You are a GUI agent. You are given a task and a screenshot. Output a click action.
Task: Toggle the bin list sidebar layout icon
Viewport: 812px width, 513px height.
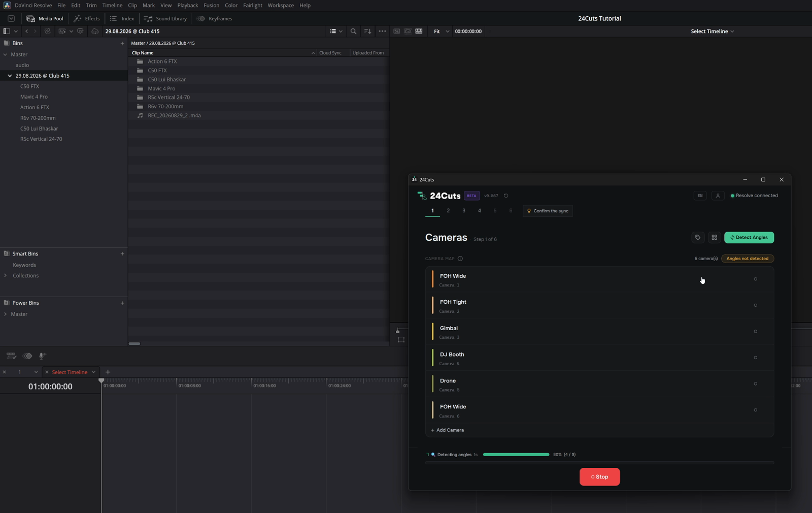coord(7,31)
